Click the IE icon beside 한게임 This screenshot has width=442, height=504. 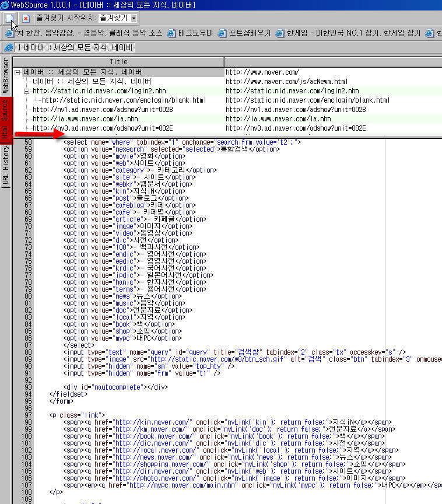280,33
